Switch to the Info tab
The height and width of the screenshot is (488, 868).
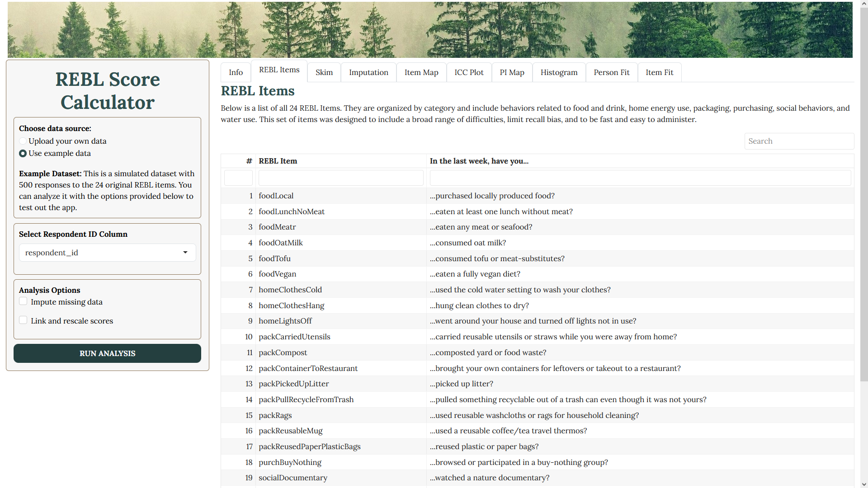point(236,72)
